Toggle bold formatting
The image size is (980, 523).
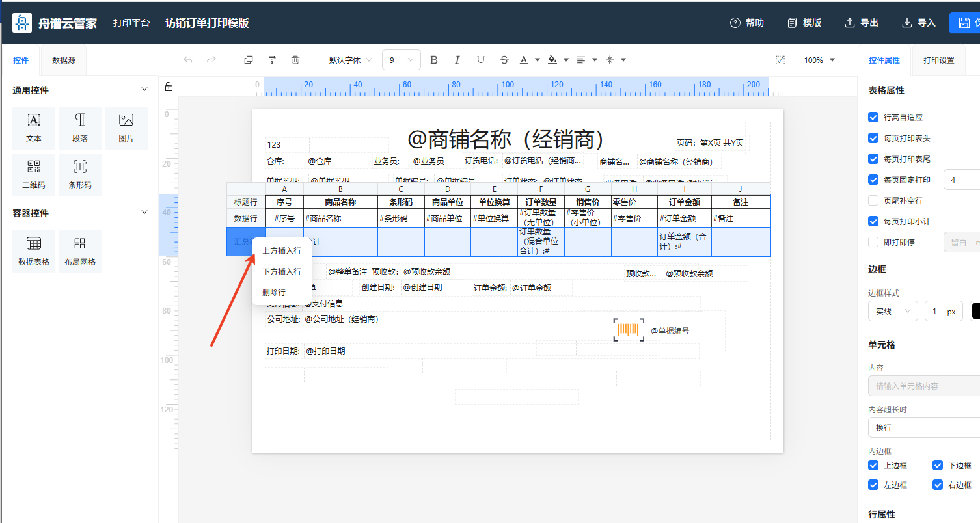(434, 60)
